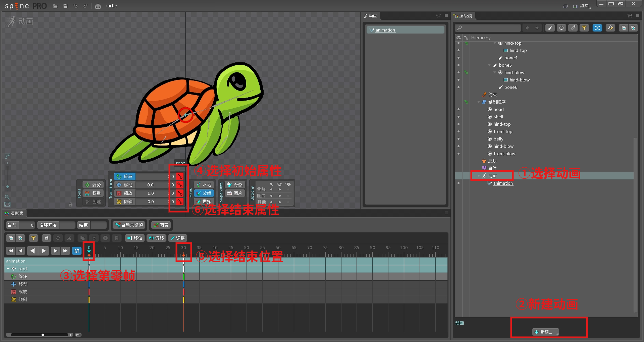Toggle visibility dot for belly row
644x342 pixels.
(x=459, y=139)
